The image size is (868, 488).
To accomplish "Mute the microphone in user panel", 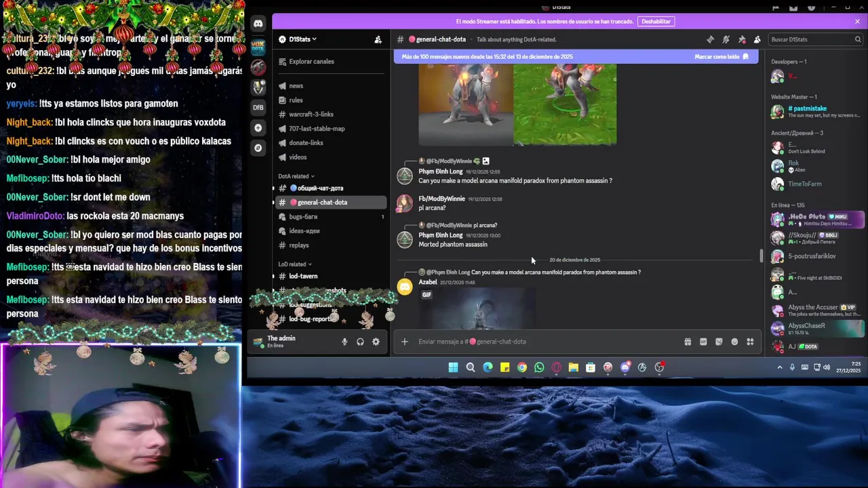I will [x=344, y=342].
